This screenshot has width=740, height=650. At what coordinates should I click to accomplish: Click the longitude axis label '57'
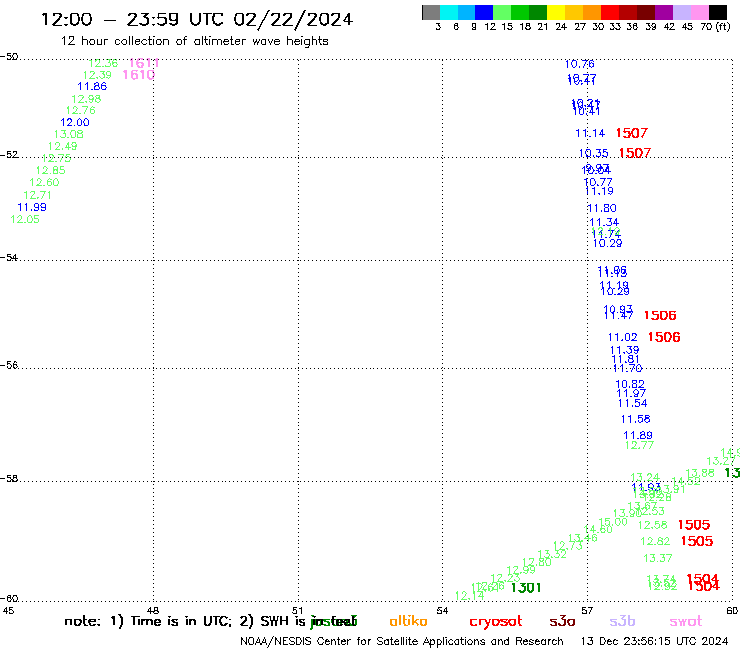tap(587, 611)
